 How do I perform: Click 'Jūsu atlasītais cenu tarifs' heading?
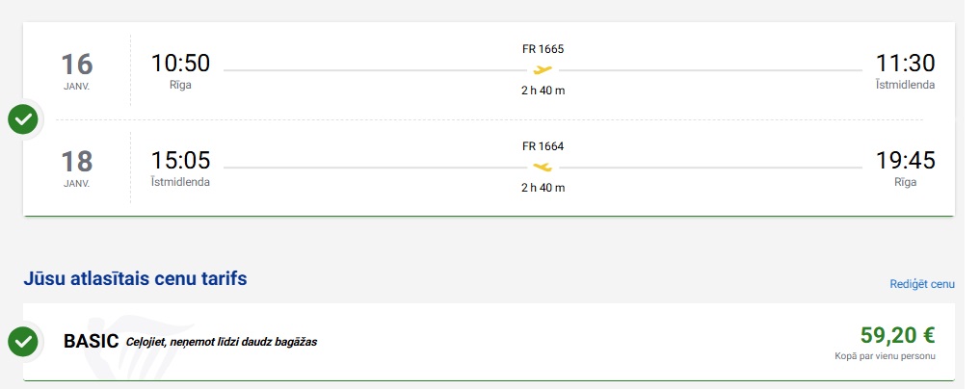(135, 279)
